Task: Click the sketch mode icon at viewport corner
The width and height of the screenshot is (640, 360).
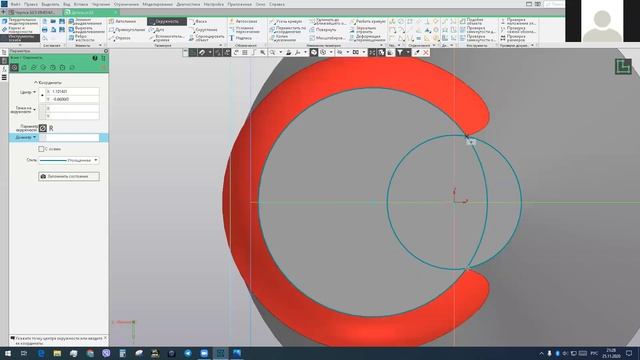Action: (623, 67)
